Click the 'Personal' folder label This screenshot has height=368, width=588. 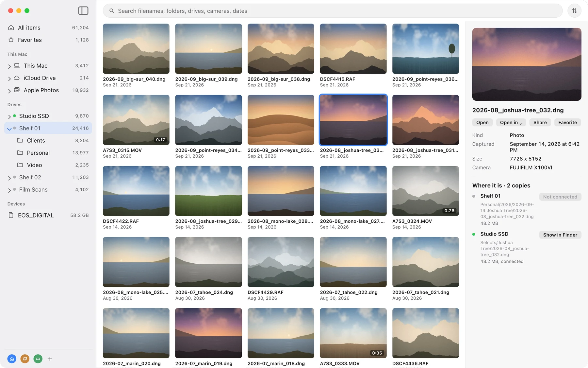pos(38,153)
